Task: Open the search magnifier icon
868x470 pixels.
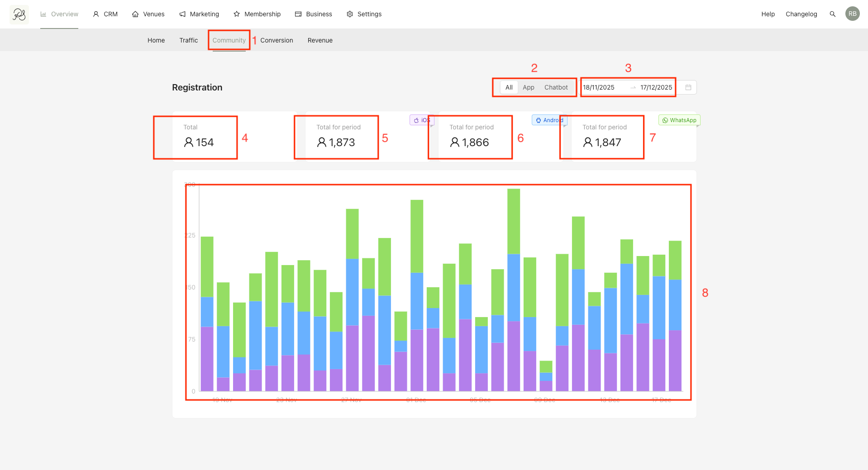Action: (x=832, y=14)
